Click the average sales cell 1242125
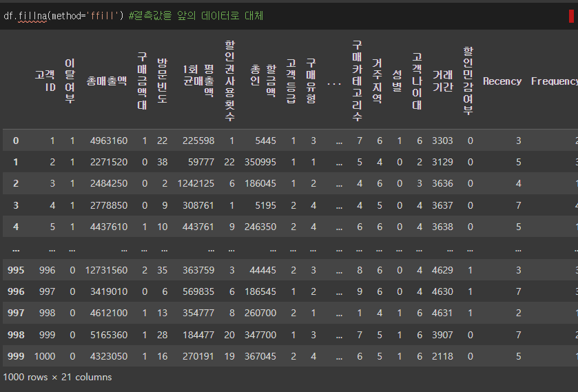 click(x=196, y=183)
